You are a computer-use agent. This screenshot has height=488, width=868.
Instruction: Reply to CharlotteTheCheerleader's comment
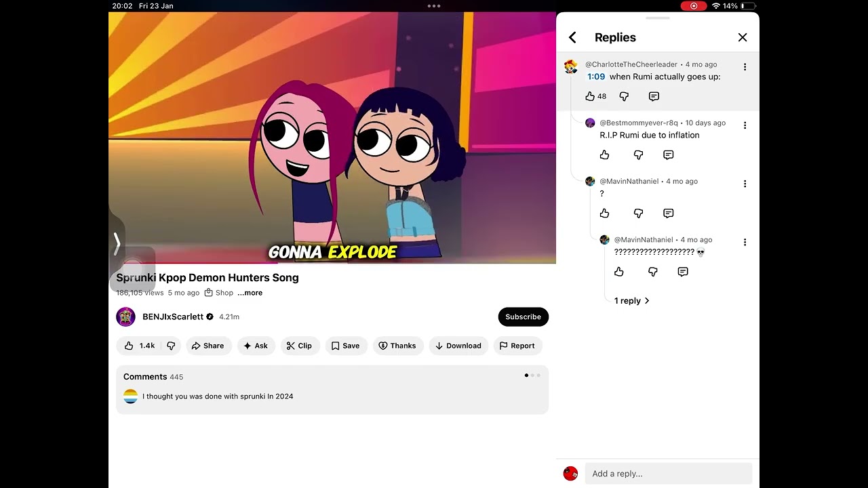coord(654,96)
